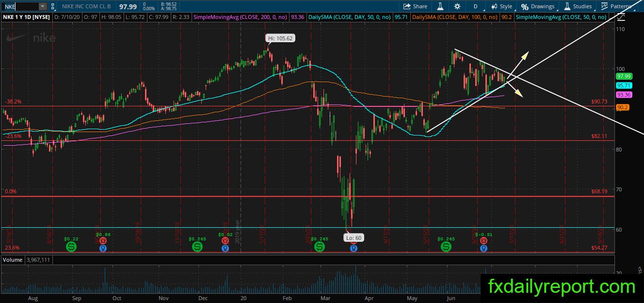Click earnings phone icon under $0.86
The height and width of the screenshot is (303, 644).
(103, 240)
